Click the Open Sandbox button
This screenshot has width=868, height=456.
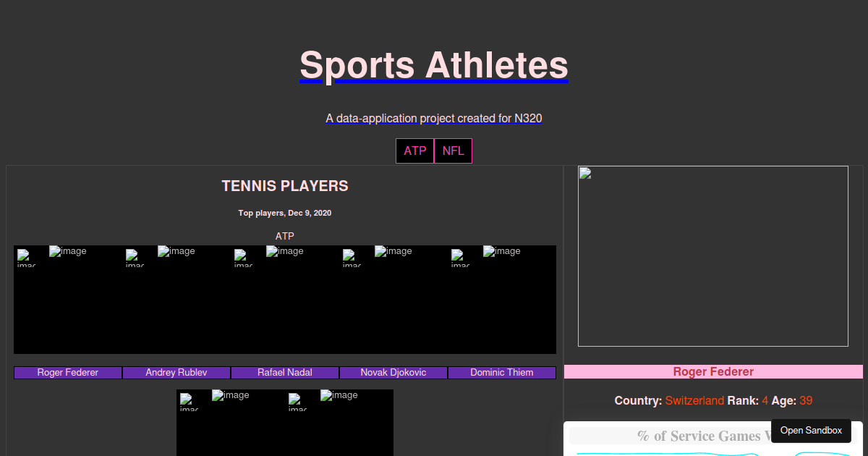[811, 431]
